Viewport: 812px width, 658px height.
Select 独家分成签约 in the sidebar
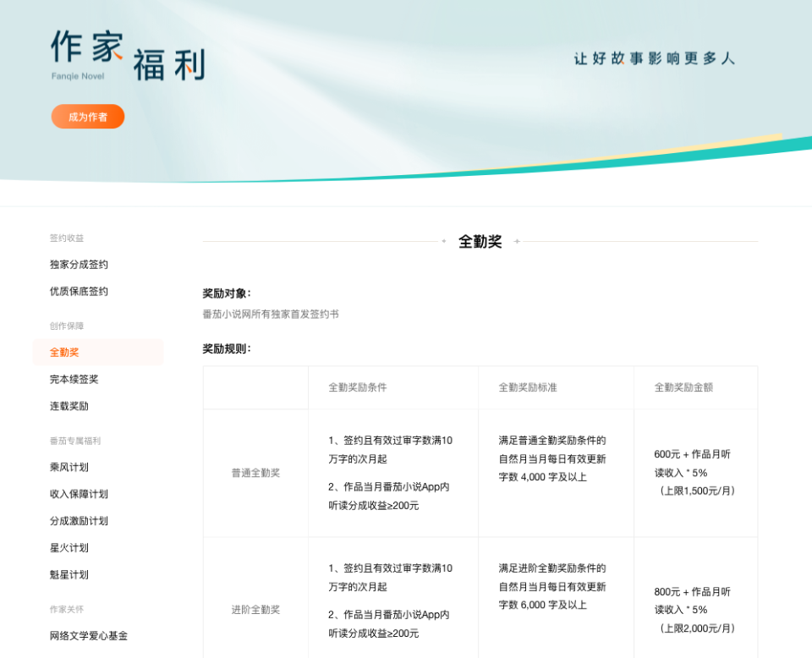click(77, 264)
